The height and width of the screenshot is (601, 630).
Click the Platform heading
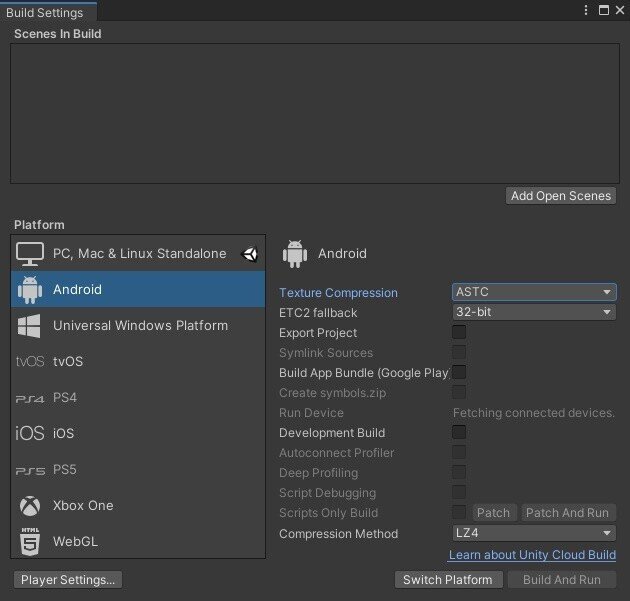(39, 225)
